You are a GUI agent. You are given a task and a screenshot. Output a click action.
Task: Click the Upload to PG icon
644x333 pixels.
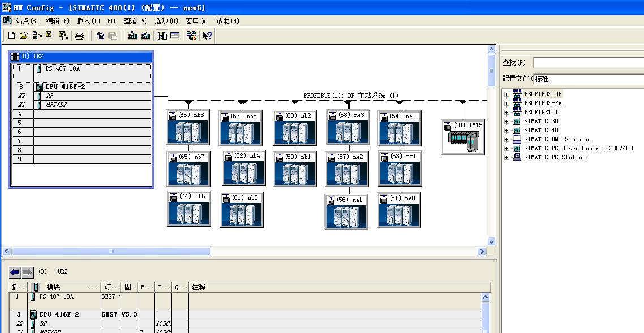pyautogui.click(x=145, y=36)
